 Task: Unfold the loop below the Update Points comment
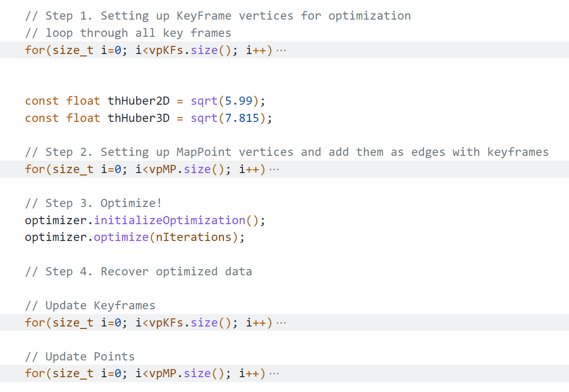[x=274, y=373]
